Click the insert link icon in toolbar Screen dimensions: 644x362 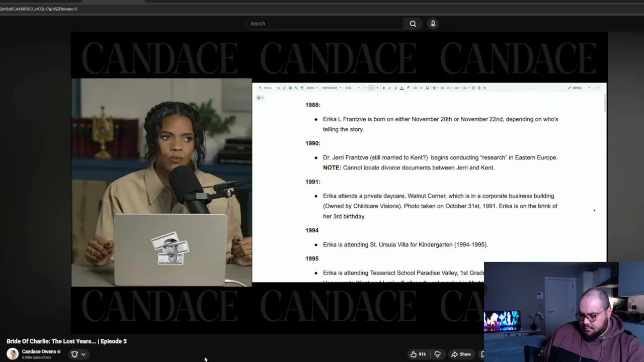pos(416,88)
